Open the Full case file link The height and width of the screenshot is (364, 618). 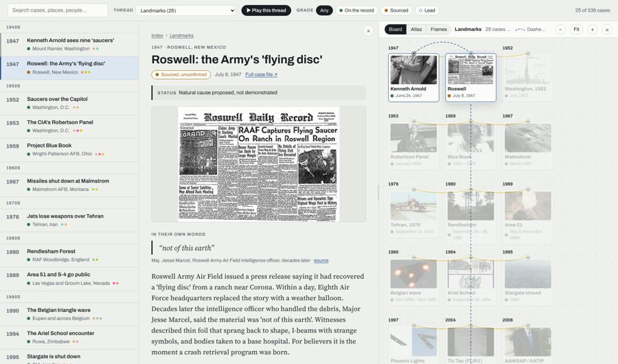coord(262,75)
